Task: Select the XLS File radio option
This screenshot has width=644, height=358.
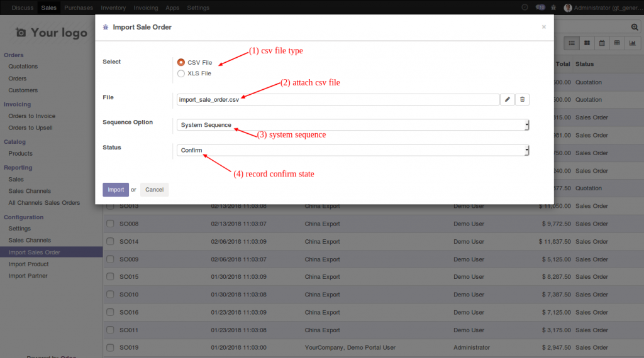Action: pos(181,73)
